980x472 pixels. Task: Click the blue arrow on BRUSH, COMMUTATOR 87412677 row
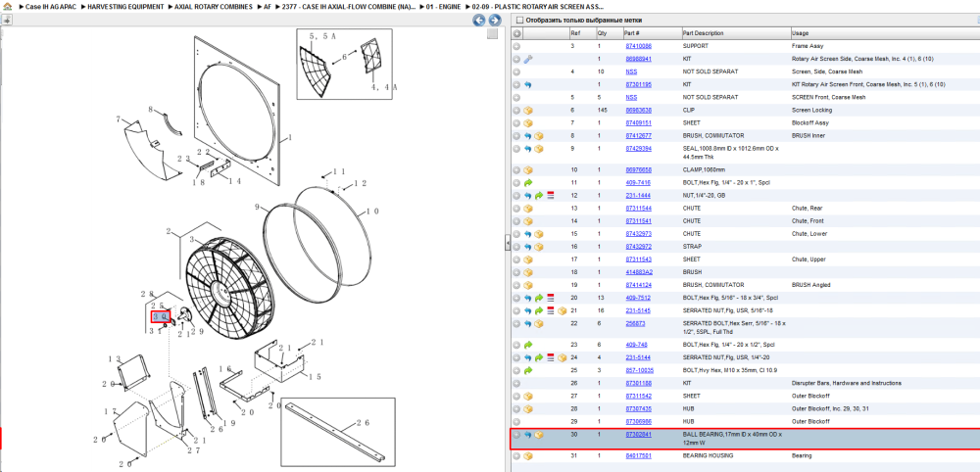pyautogui.click(x=528, y=136)
